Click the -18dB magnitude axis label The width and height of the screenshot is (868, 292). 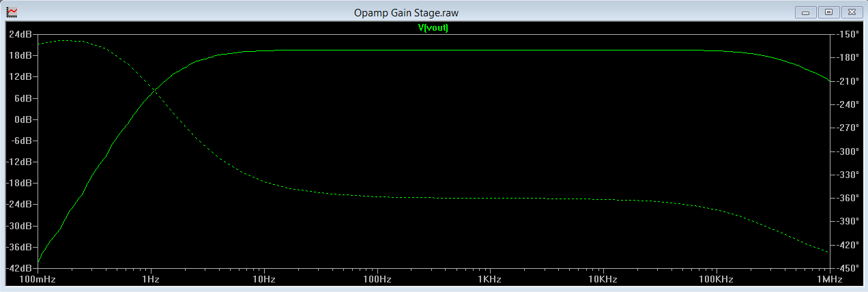pyautogui.click(x=19, y=183)
